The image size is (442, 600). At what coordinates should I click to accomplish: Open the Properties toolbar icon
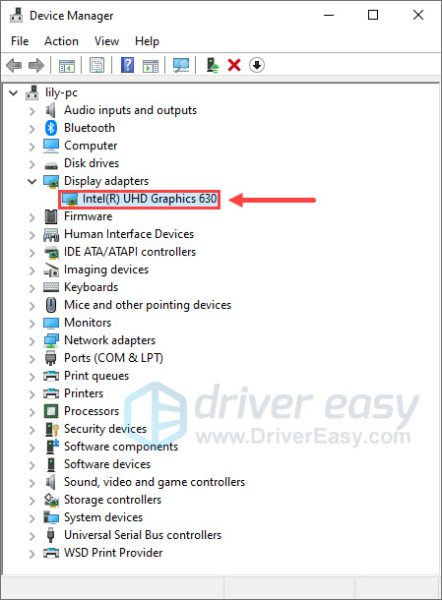click(97, 65)
